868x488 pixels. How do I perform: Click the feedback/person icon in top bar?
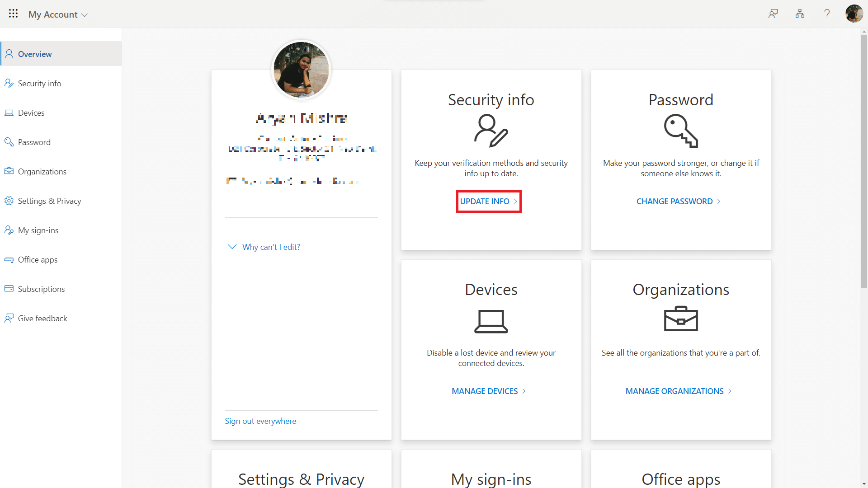click(x=773, y=14)
